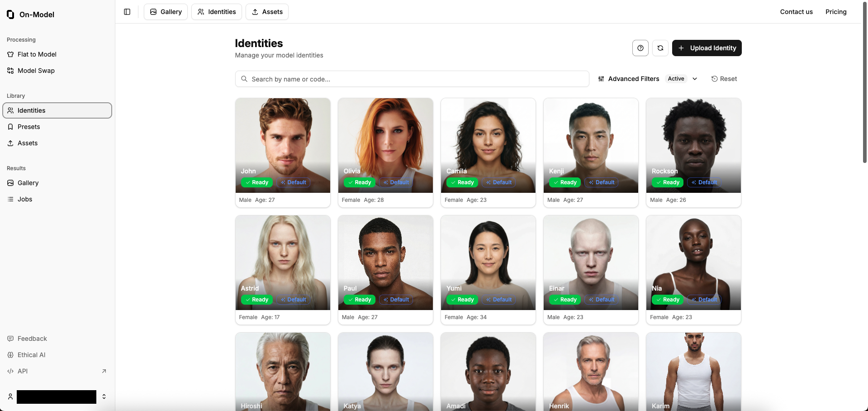
Task: Click the Upload Identity button
Action: point(707,48)
